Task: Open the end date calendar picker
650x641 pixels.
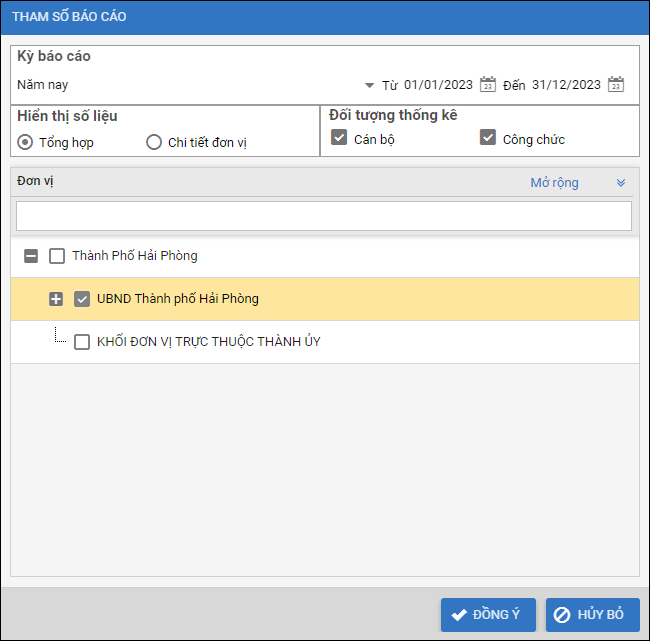Action: point(616,85)
